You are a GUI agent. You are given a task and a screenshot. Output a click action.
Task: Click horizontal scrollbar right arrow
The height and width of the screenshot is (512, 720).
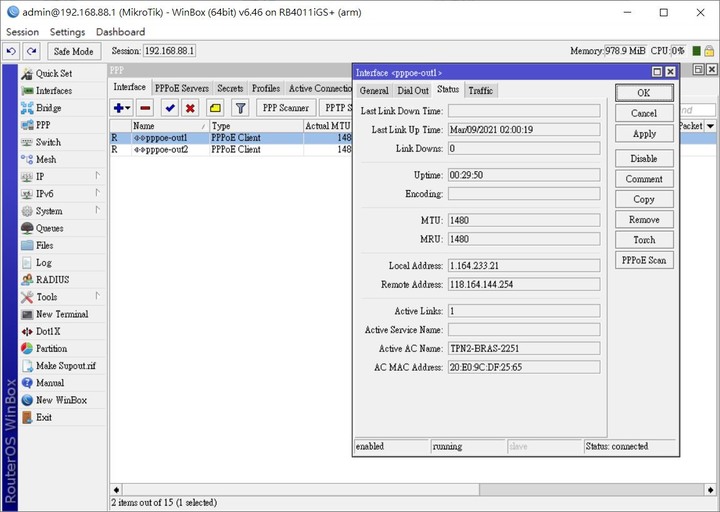pos(711,489)
